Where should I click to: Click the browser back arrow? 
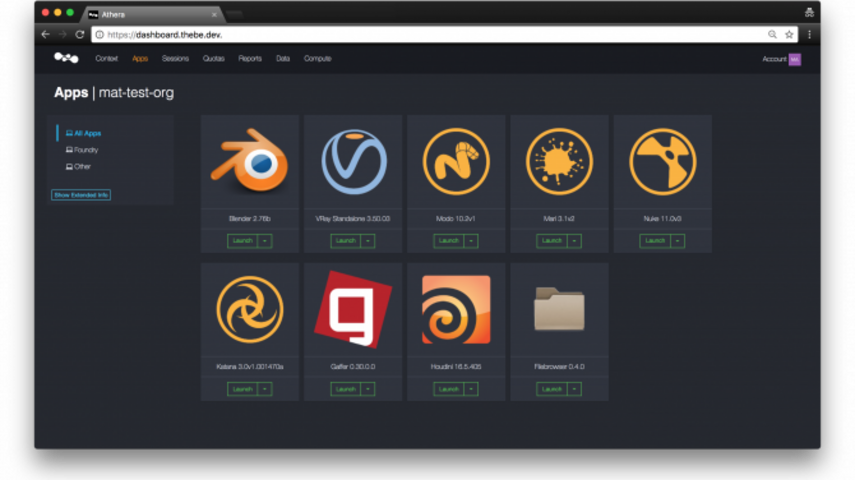pos(46,34)
